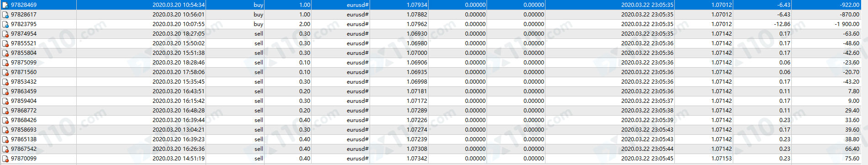Select the row with ticket 97855804
The image size is (868, 165).
(434, 53)
